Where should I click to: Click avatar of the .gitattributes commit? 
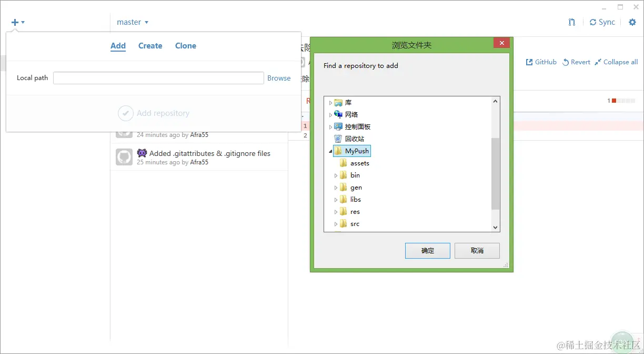[124, 157]
